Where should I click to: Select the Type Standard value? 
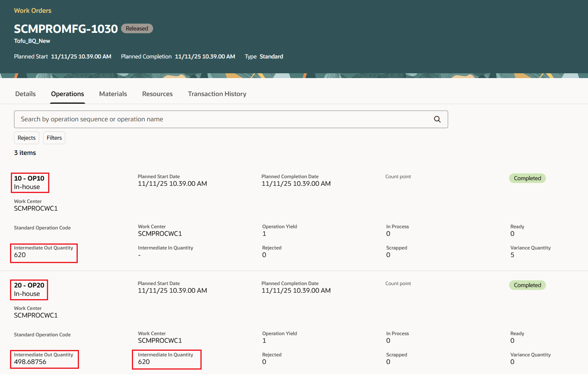tap(271, 56)
